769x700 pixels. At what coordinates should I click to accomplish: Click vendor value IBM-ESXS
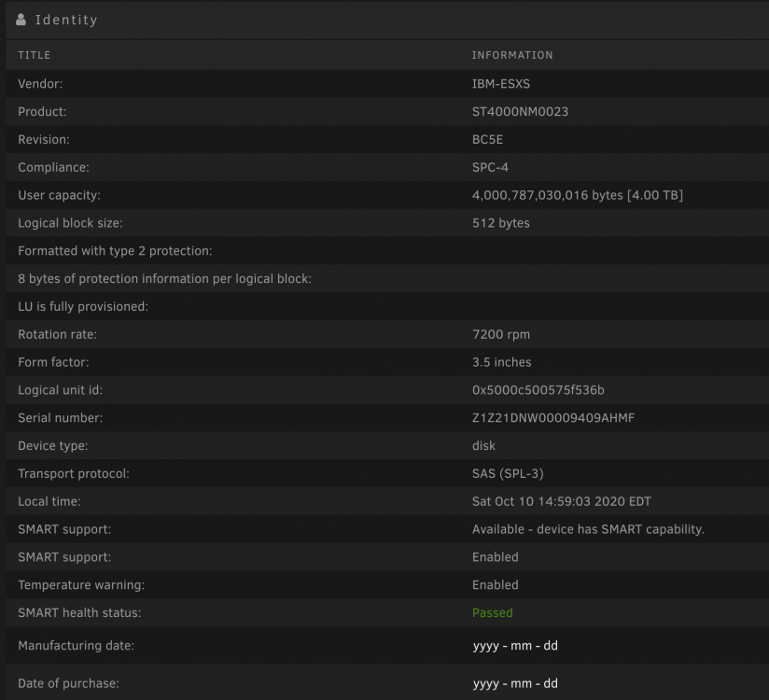click(501, 84)
